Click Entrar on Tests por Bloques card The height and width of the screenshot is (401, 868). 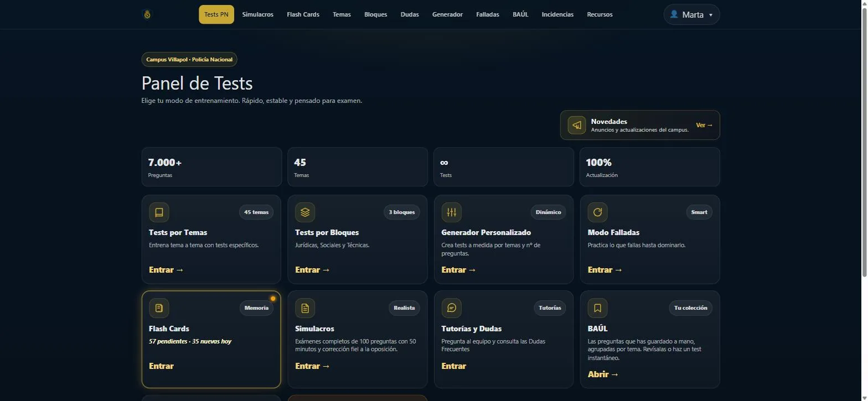pos(312,270)
